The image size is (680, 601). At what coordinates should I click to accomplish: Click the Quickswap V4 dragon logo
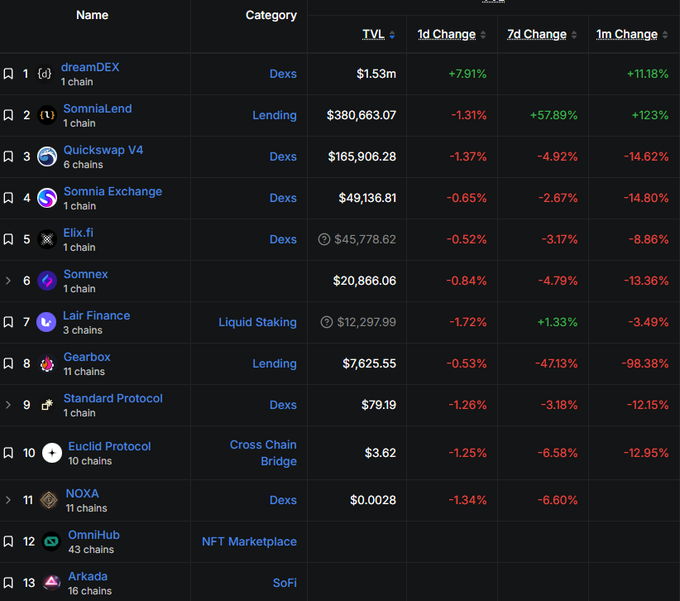47,157
